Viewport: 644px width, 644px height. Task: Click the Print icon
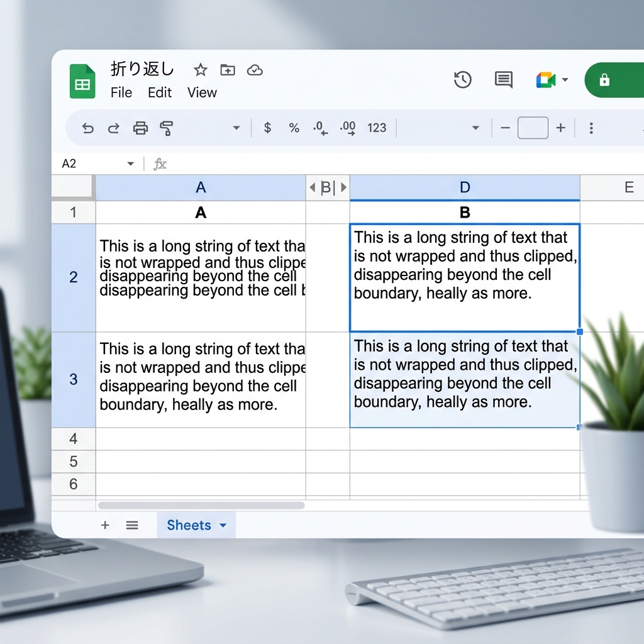pos(140,128)
